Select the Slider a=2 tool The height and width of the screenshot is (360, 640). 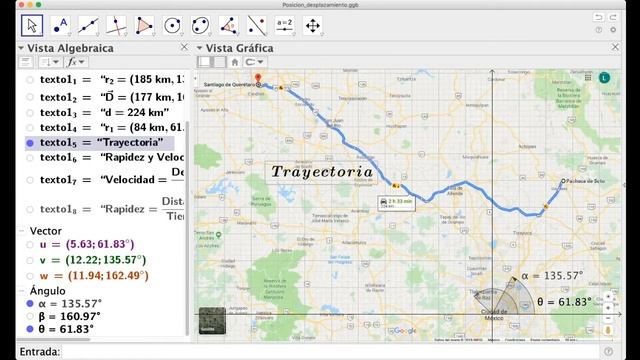pos(284,26)
